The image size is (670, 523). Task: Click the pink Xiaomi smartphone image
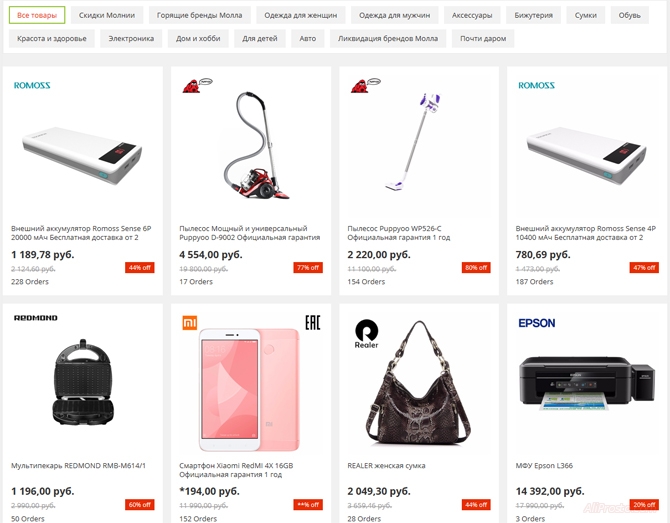point(249,389)
